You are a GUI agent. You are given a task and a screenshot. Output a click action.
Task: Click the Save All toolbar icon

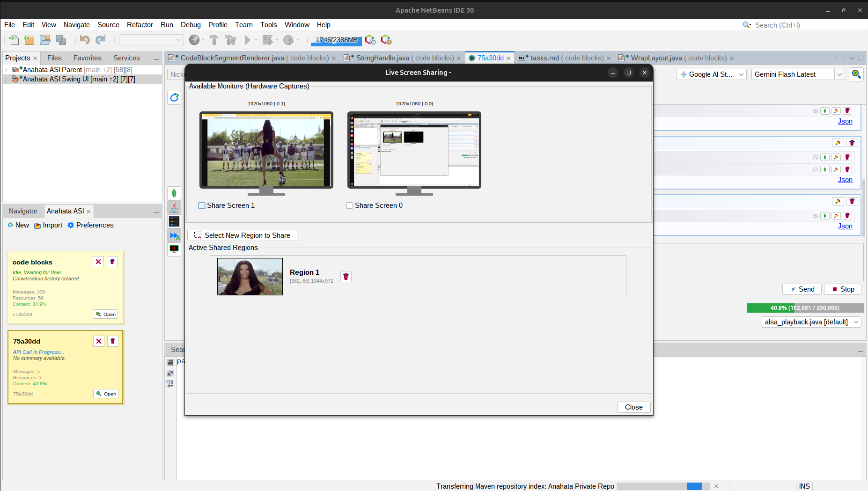point(61,40)
